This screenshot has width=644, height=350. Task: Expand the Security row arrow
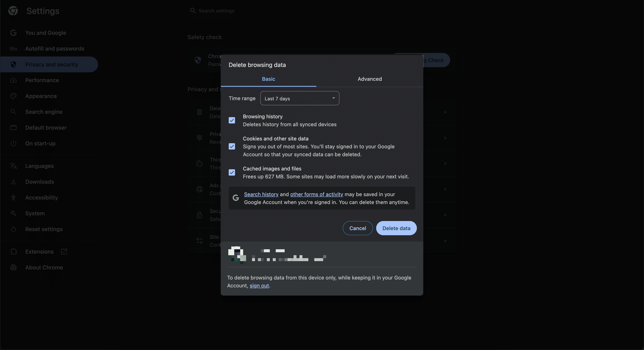pos(445,215)
